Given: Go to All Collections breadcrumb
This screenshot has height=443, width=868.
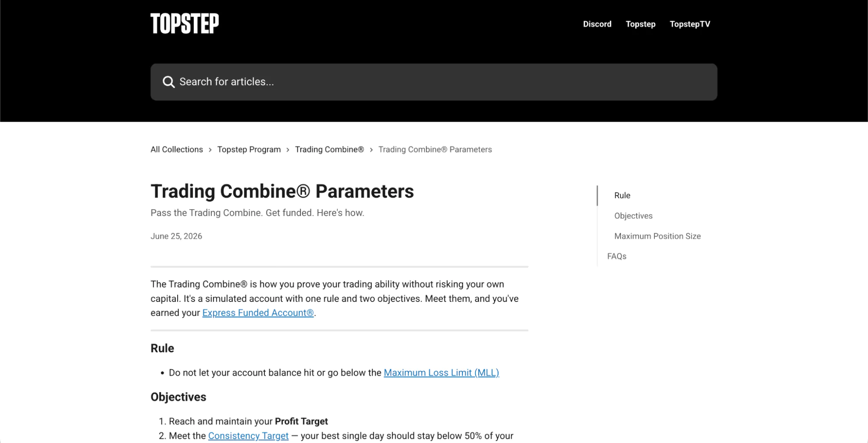Looking at the screenshot, I should (177, 149).
